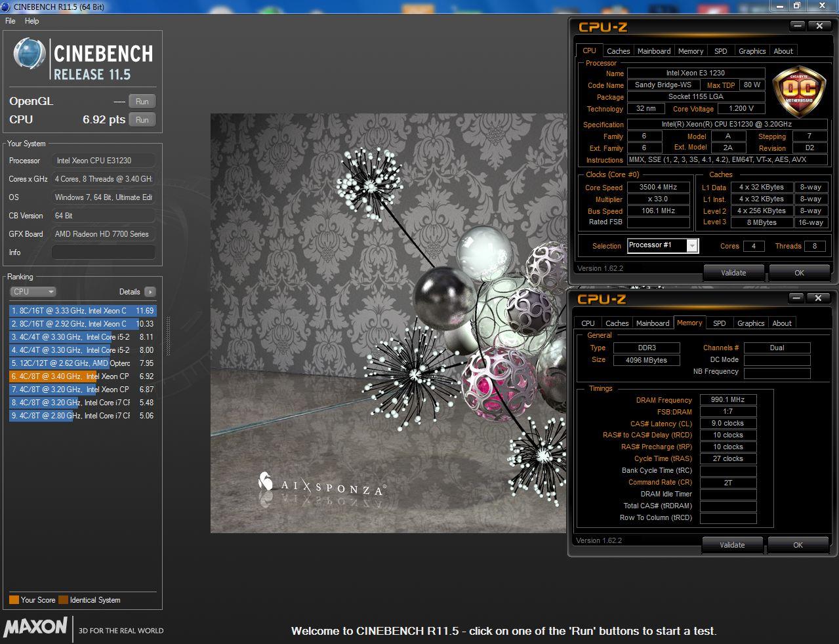Click the Specification field Intel Xeon E31230 3.20GHz
The image size is (839, 644).
pyautogui.click(x=727, y=125)
